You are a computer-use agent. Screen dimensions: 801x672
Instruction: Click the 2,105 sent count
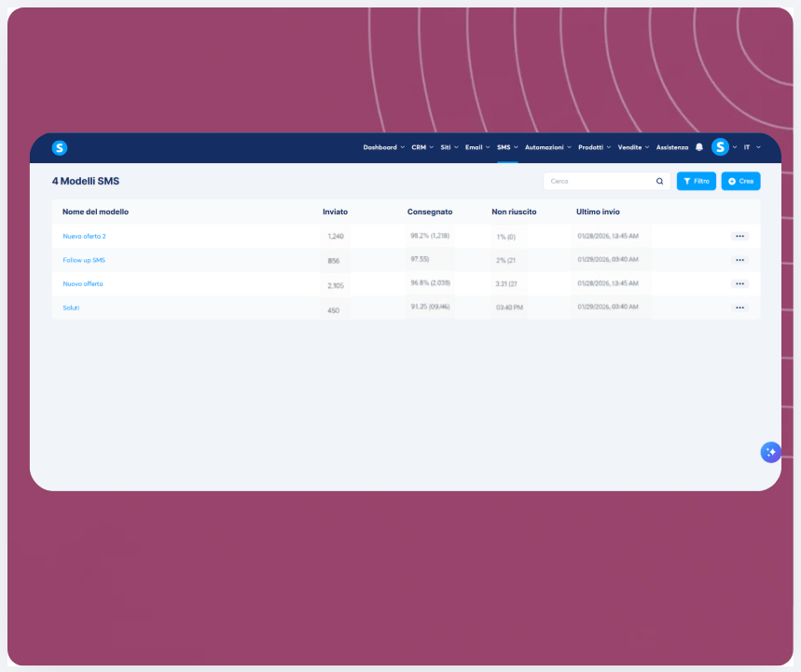point(336,285)
